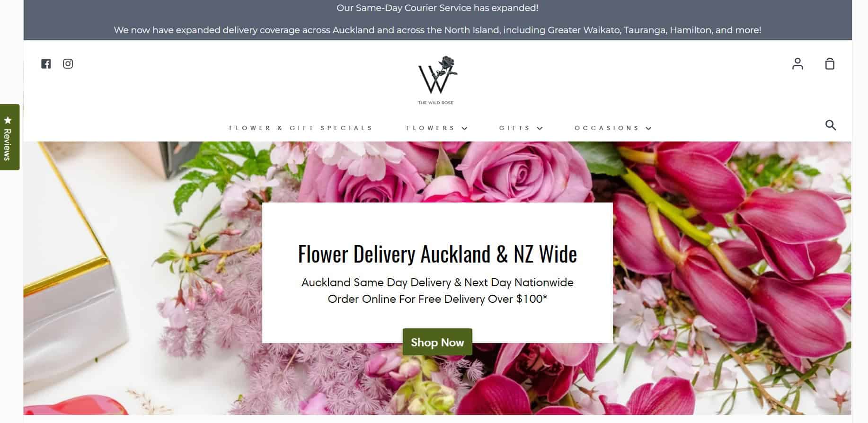Click The Wild Rose logo
The height and width of the screenshot is (423, 868).
pos(437,80)
